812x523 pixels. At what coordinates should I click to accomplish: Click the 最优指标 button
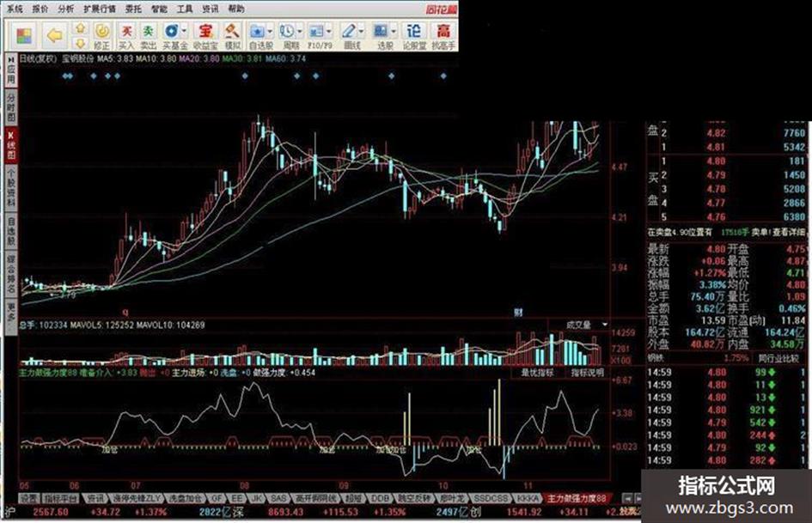pos(537,373)
